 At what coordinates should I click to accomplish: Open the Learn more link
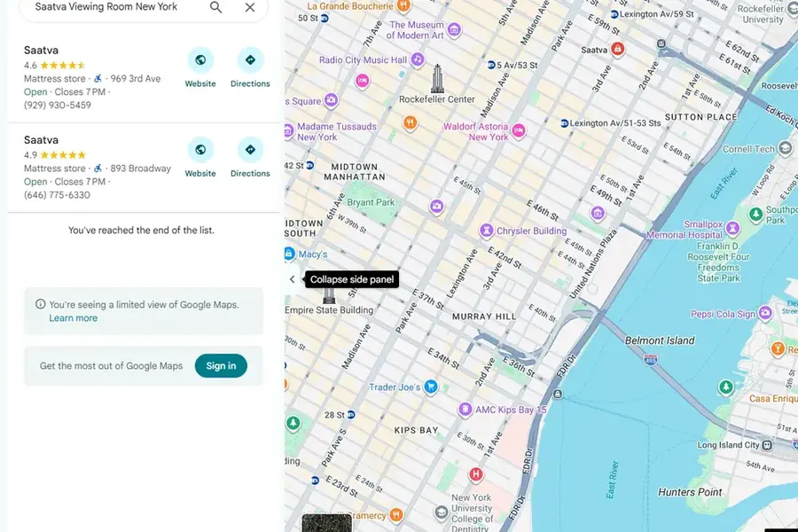point(74,318)
